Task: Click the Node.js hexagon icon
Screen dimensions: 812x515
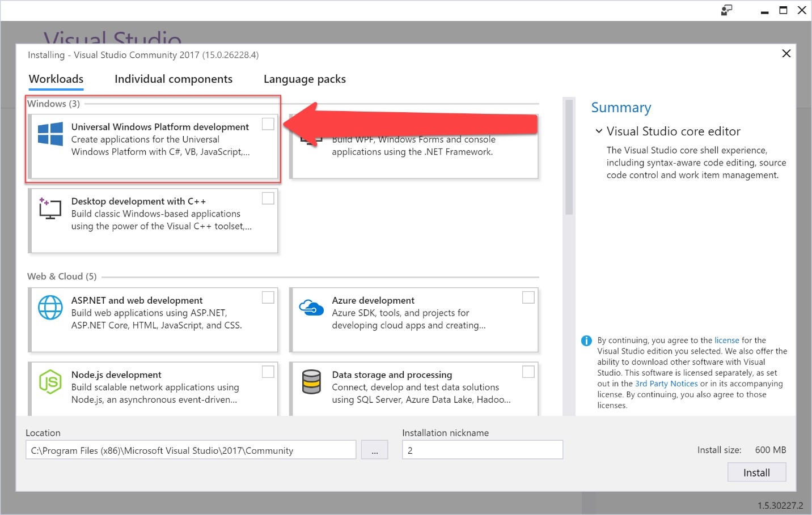Action: pyautogui.click(x=50, y=382)
